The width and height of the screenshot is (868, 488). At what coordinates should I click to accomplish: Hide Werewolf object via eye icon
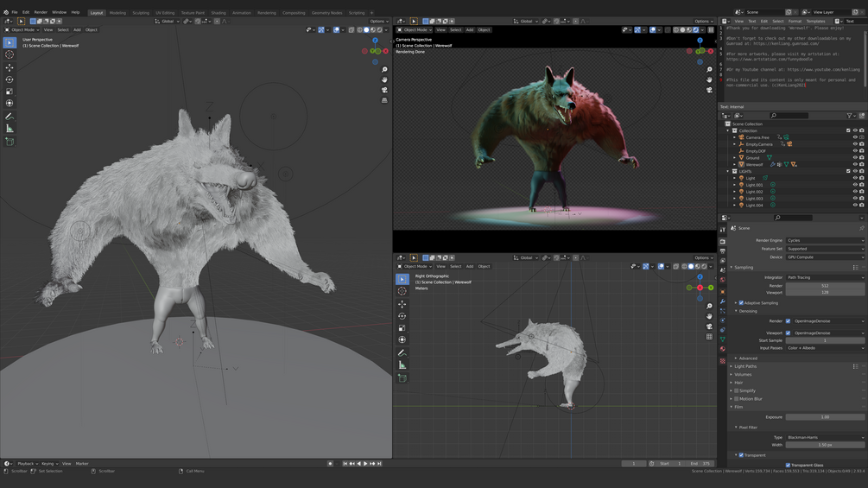[855, 164]
